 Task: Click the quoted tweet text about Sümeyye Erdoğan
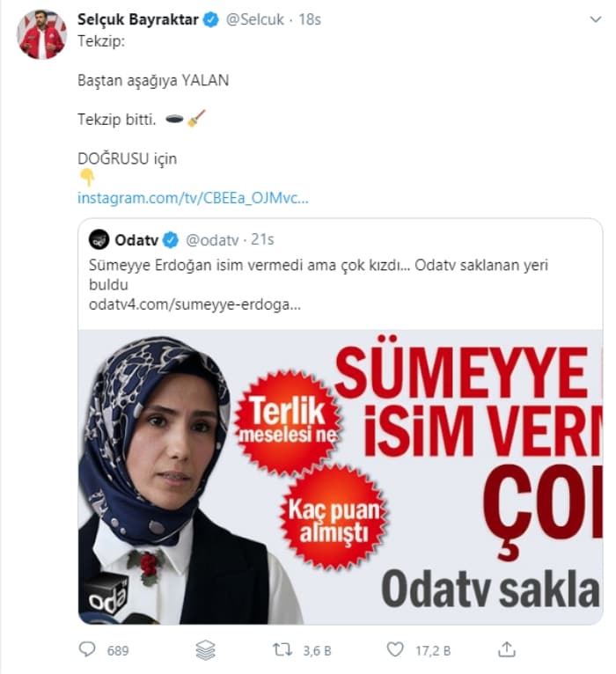coord(319,275)
